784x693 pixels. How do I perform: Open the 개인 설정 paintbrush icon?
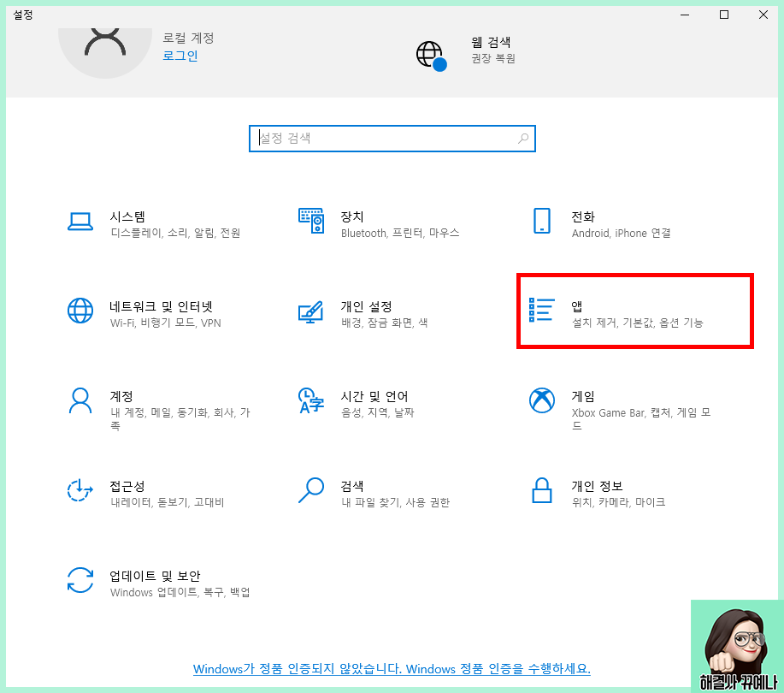[x=310, y=311]
